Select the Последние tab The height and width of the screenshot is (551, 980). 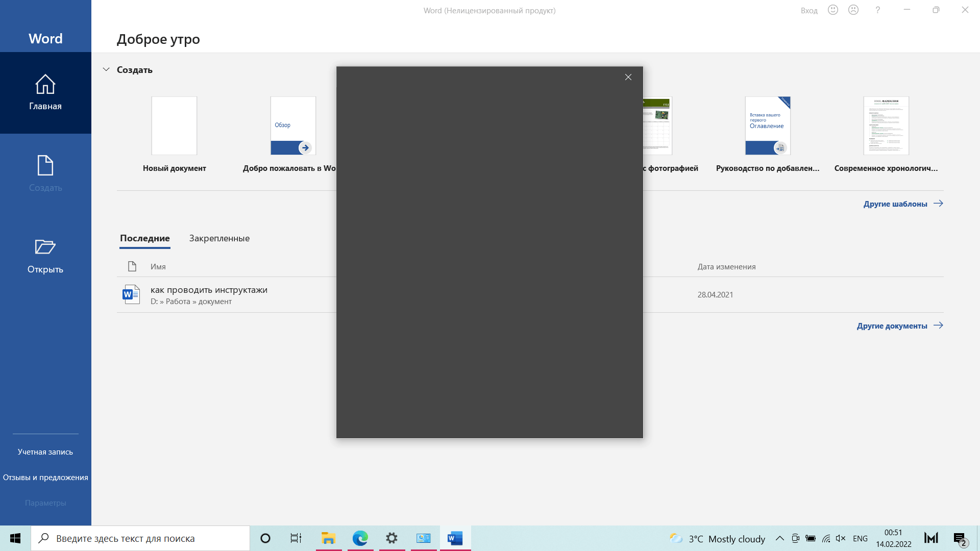pos(145,237)
